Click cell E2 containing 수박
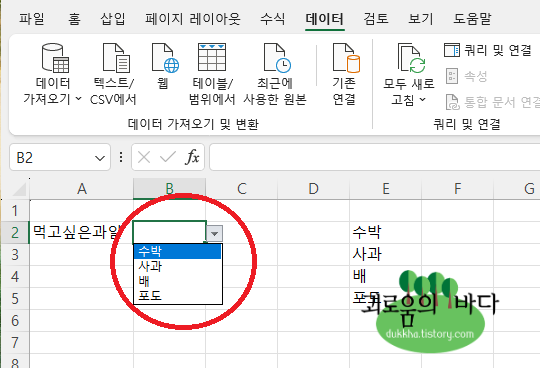Viewport: 540px width, 368px height. (385, 233)
